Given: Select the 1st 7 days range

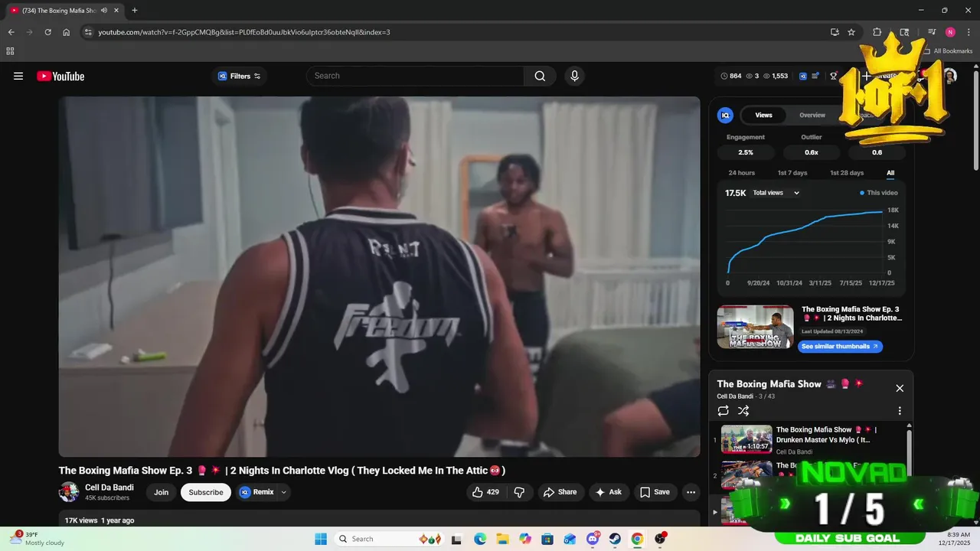Looking at the screenshot, I should [x=792, y=173].
